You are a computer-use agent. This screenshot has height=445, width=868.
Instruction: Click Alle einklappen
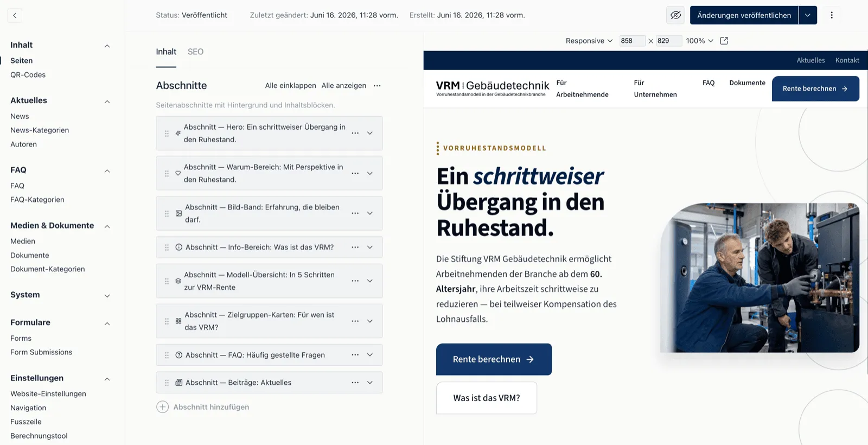290,86
